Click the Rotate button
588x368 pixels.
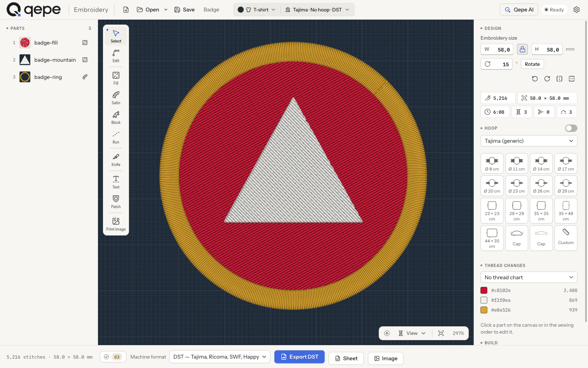[532, 64]
